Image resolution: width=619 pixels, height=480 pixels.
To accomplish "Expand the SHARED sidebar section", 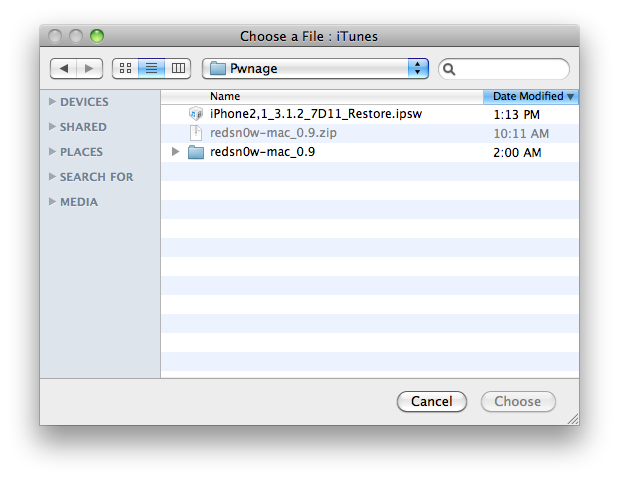I will tap(52, 127).
